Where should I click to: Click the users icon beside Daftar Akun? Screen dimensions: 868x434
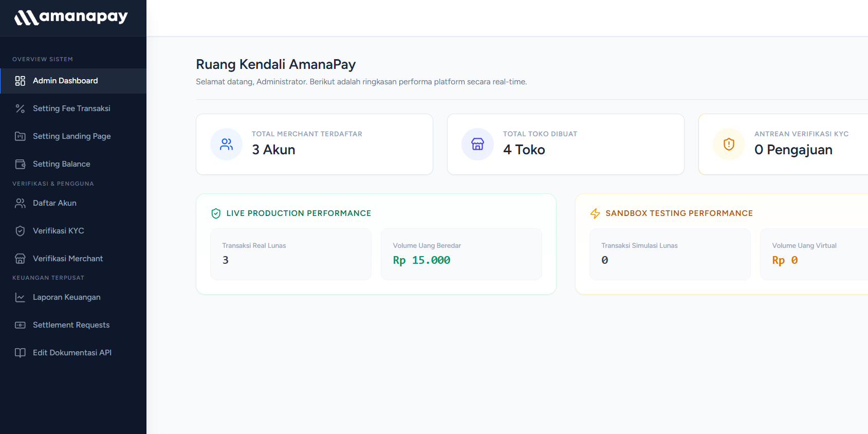coord(20,203)
